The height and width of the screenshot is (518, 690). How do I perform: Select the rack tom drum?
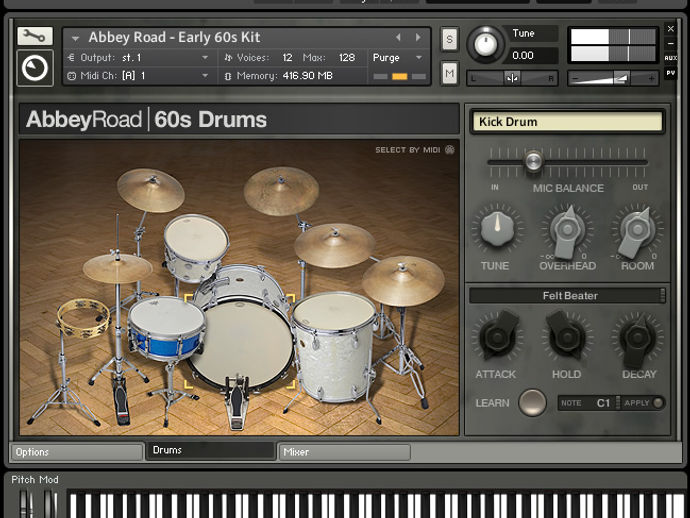196,247
